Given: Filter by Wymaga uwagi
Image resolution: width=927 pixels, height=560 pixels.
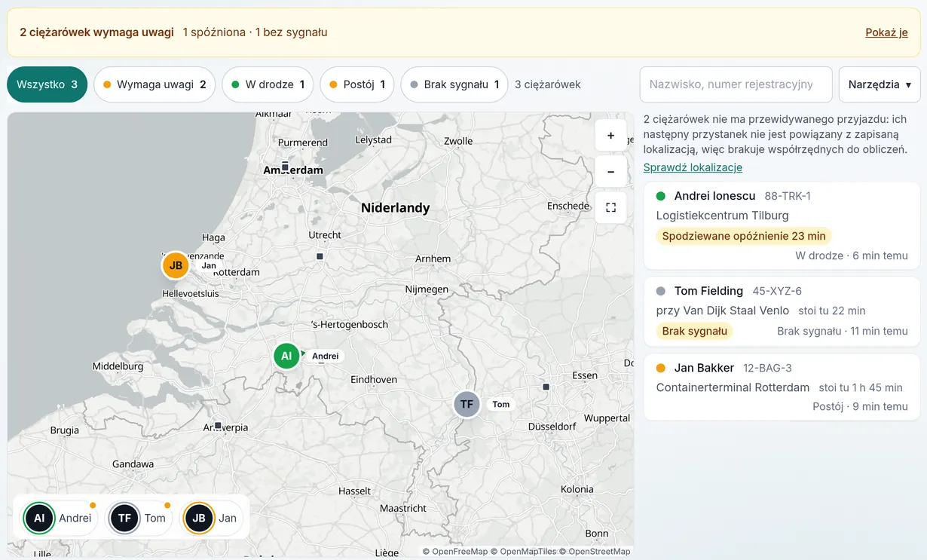Looking at the screenshot, I should 154,84.
